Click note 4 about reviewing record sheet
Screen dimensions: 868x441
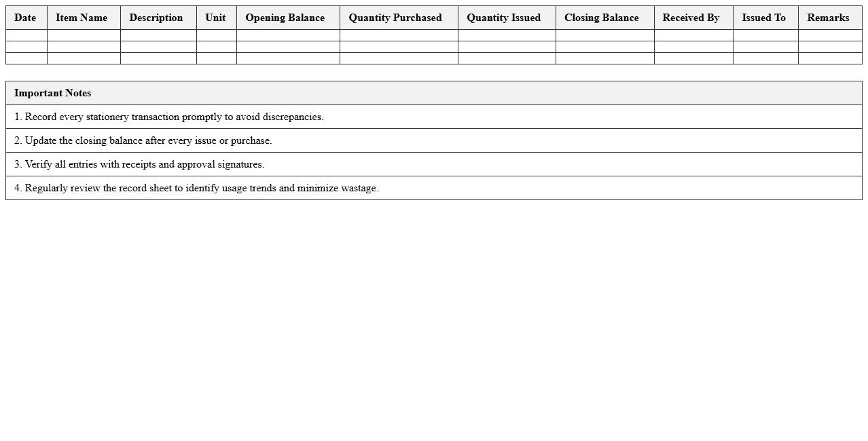click(x=196, y=188)
